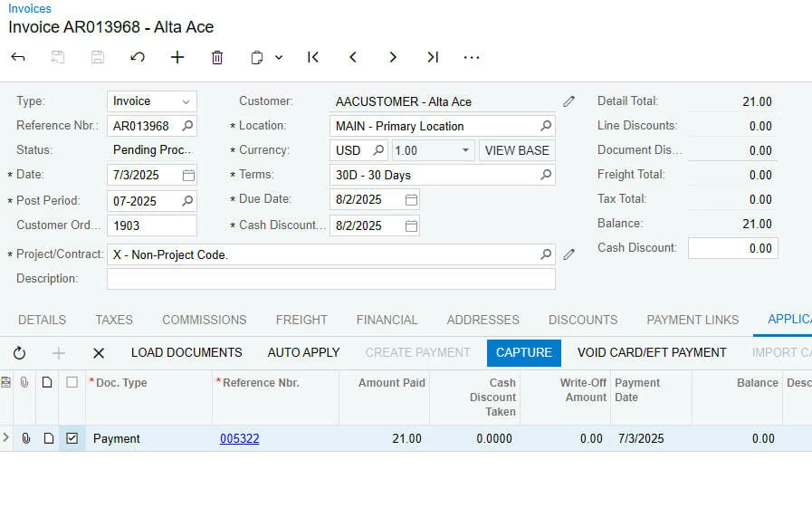The width and height of the screenshot is (812, 508).
Task: Click the empty Description input field
Action: tap(331, 279)
